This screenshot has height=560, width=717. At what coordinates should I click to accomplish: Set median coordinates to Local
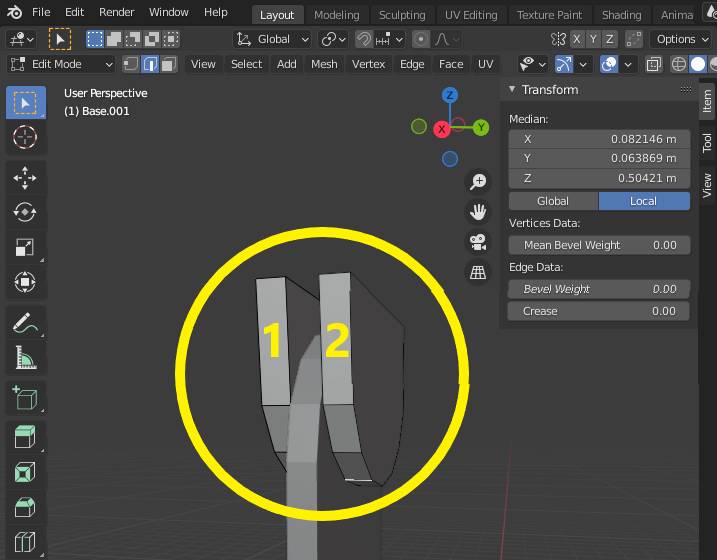point(643,201)
